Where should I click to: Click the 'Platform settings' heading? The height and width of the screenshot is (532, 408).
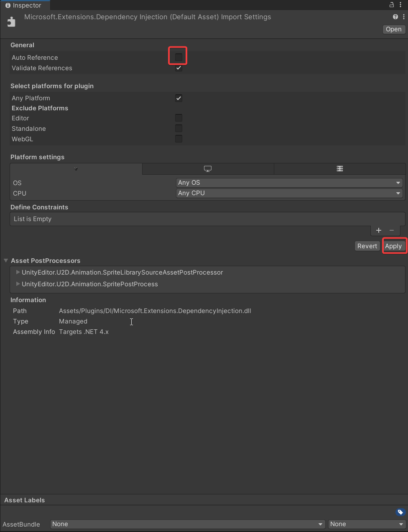point(37,157)
